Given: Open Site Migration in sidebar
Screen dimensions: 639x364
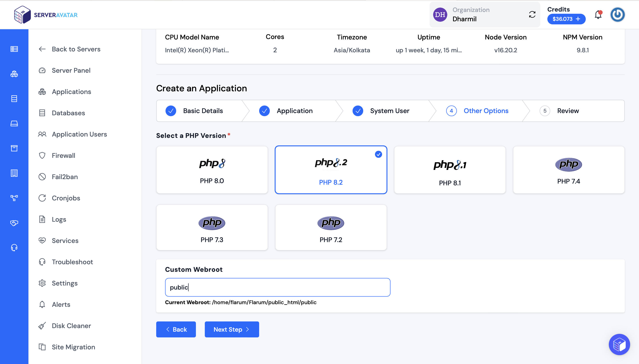Looking at the screenshot, I should pyautogui.click(x=67, y=347).
